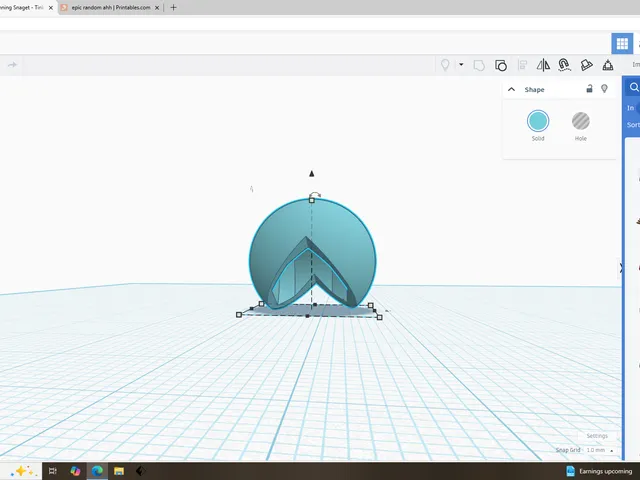This screenshot has height=480, width=640.
Task: Open the Snap Grid 1.0 mm dropdown
Action: pyautogui.click(x=600, y=450)
